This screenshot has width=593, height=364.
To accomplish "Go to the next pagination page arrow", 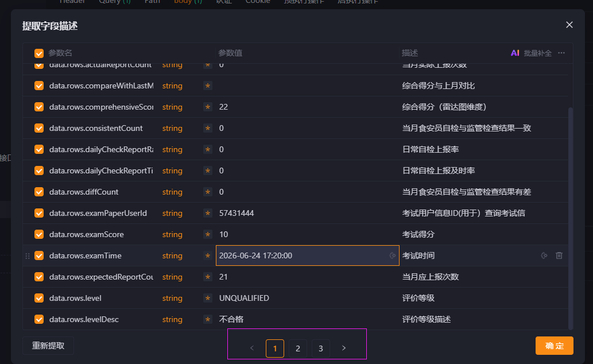I will coord(344,348).
